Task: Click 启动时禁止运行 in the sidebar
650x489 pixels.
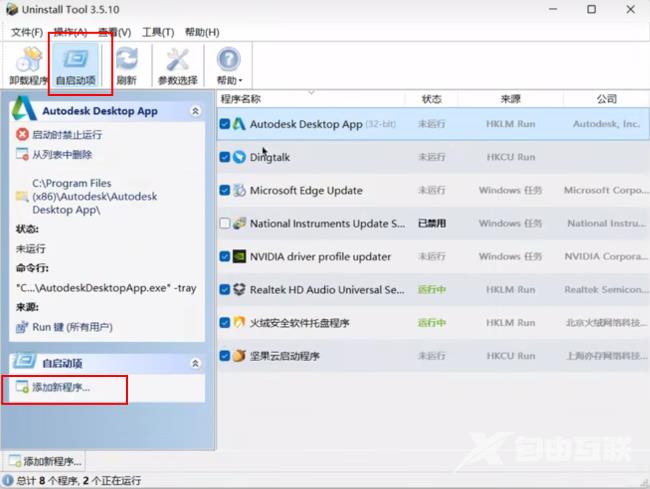Action: 66,134
